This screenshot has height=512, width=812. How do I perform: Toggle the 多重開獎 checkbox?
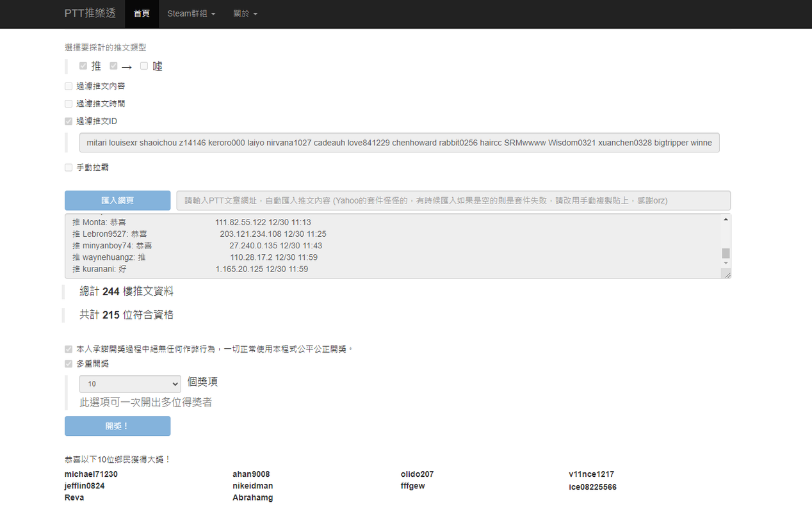click(x=69, y=364)
